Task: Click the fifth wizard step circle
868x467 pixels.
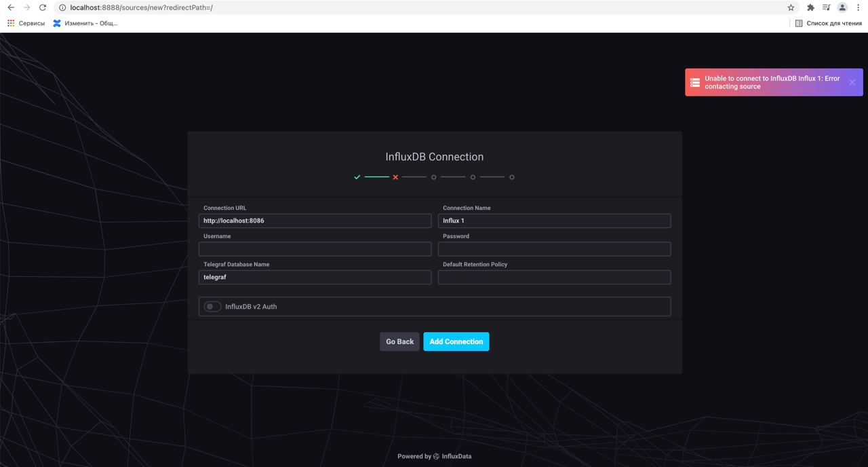Action: (x=511, y=177)
